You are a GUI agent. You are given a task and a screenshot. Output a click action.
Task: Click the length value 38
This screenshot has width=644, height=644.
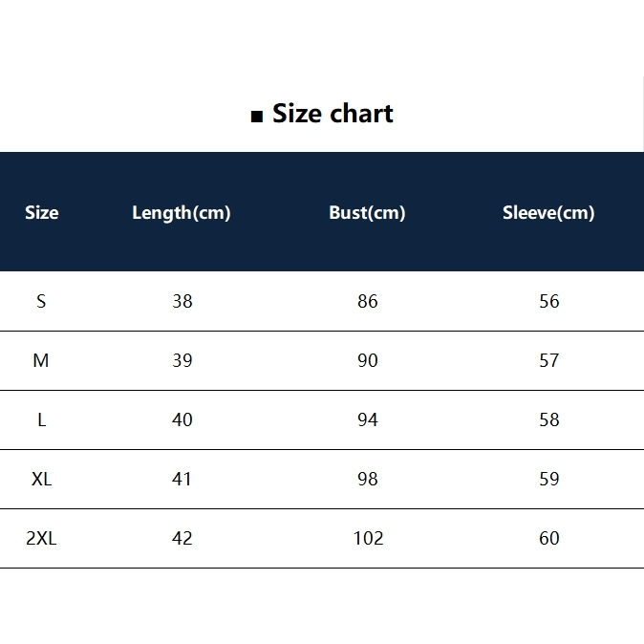182,302
